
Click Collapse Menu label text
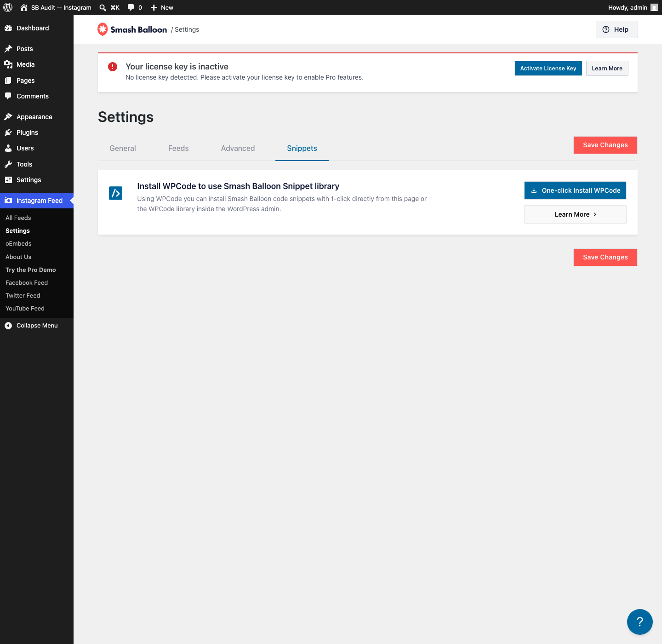click(x=37, y=326)
